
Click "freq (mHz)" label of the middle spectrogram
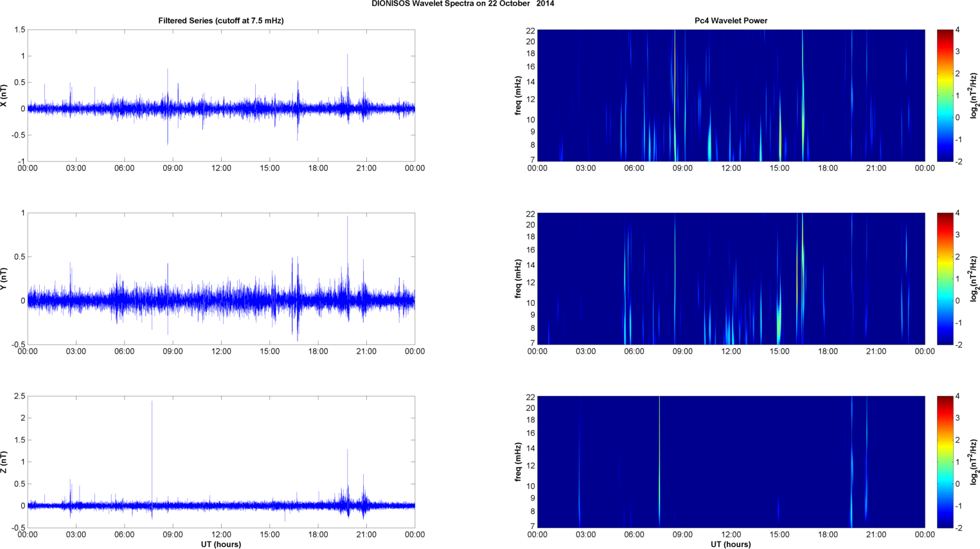coord(518,279)
